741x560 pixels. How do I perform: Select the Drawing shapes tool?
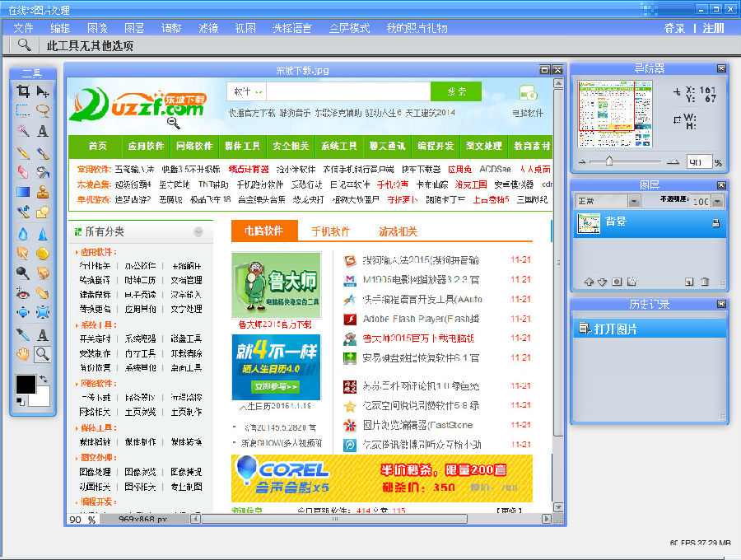[x=43, y=212]
